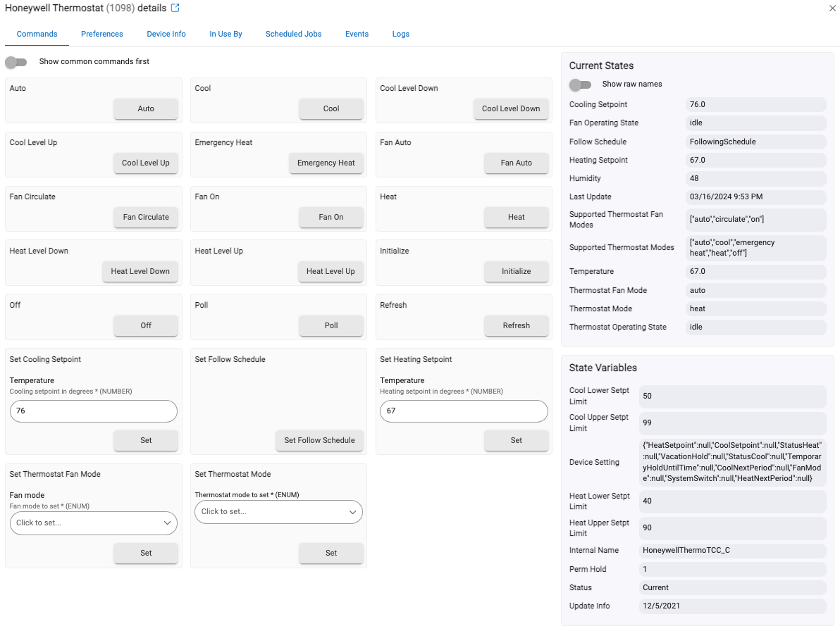Click the Cool command button
Viewport: 840px width, 631px height.
(331, 108)
